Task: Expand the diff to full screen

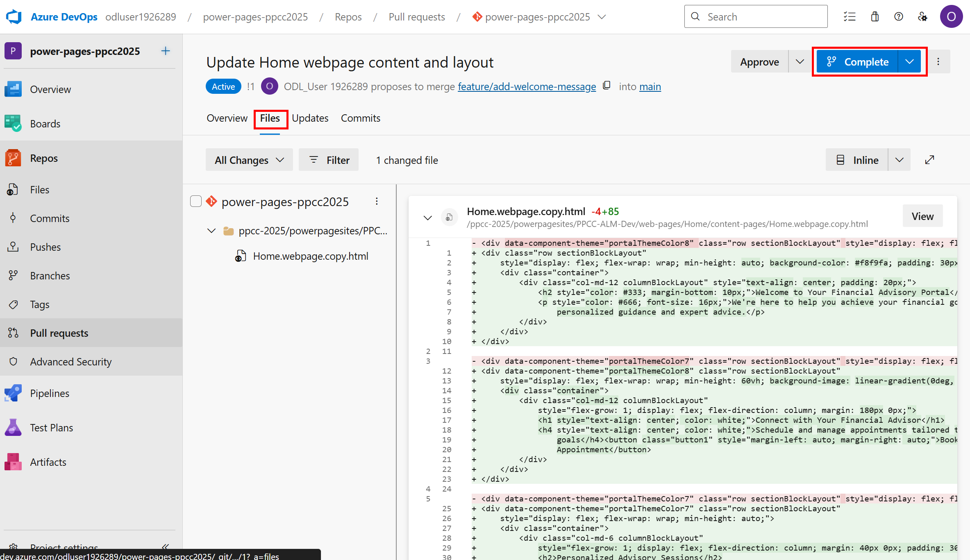Action: point(929,159)
